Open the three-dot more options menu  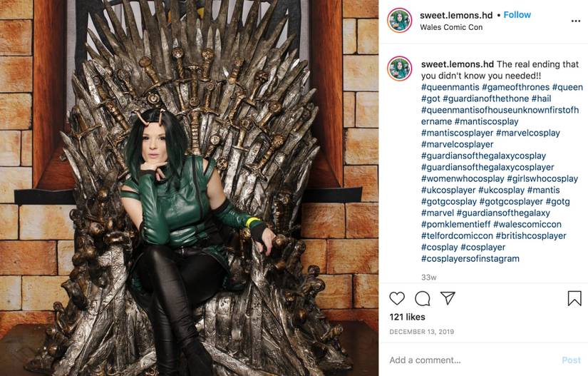576,21
